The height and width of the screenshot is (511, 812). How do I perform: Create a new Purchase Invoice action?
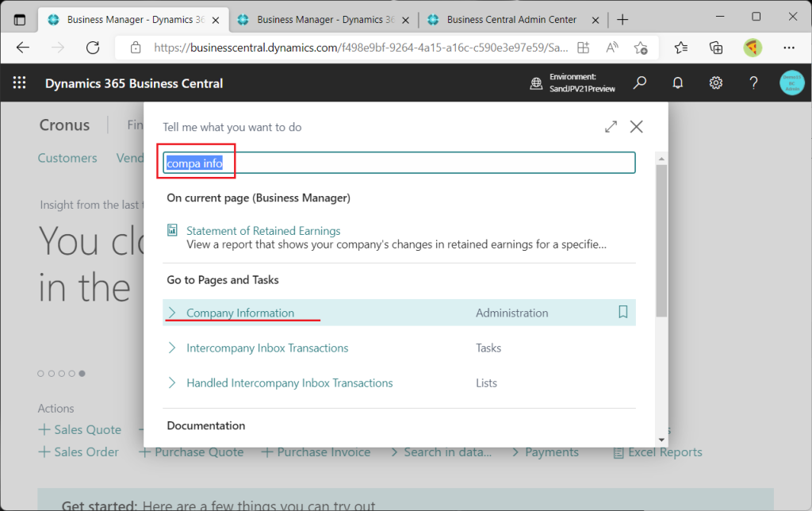[x=316, y=452]
